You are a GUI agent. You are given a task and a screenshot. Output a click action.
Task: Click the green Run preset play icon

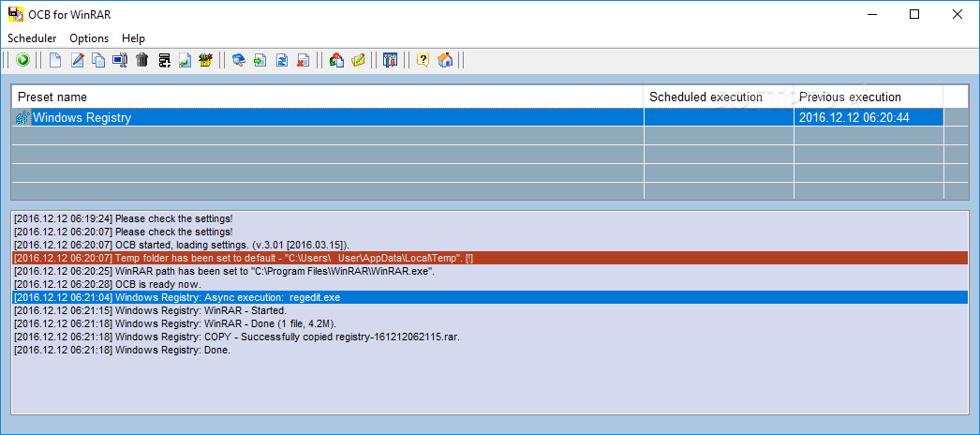coord(23,60)
